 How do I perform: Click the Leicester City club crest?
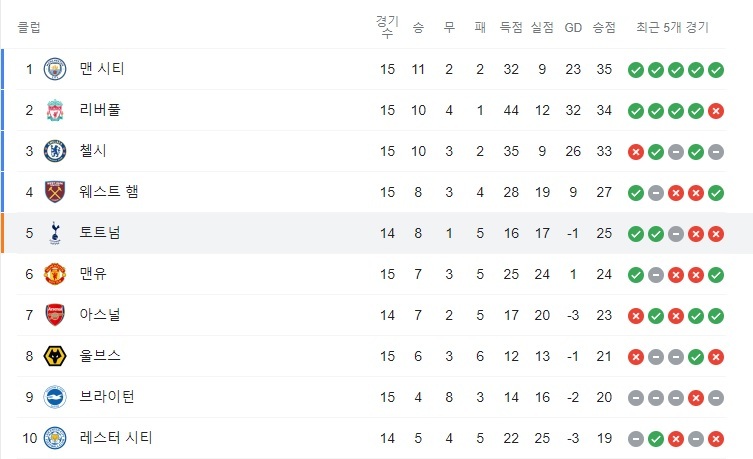[x=55, y=438]
